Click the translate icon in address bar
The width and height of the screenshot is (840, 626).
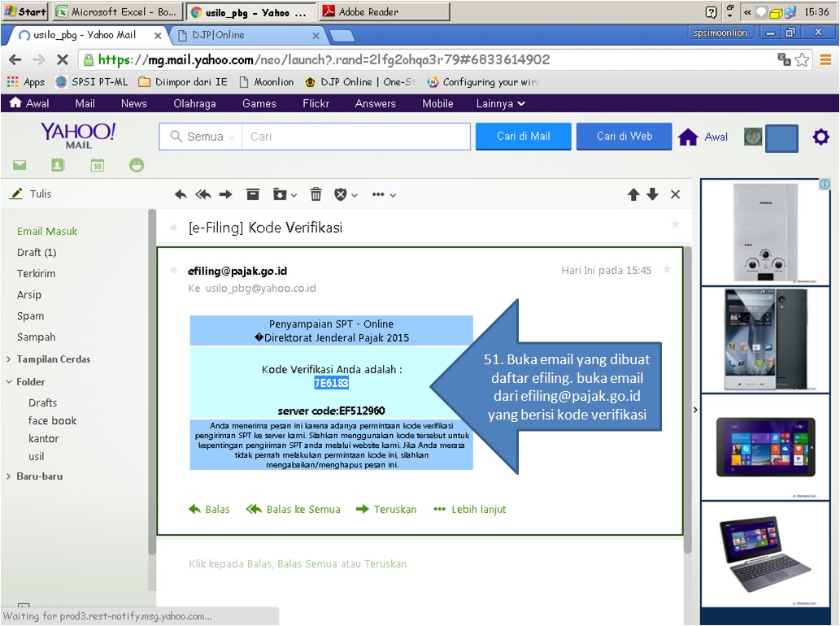coord(784,59)
